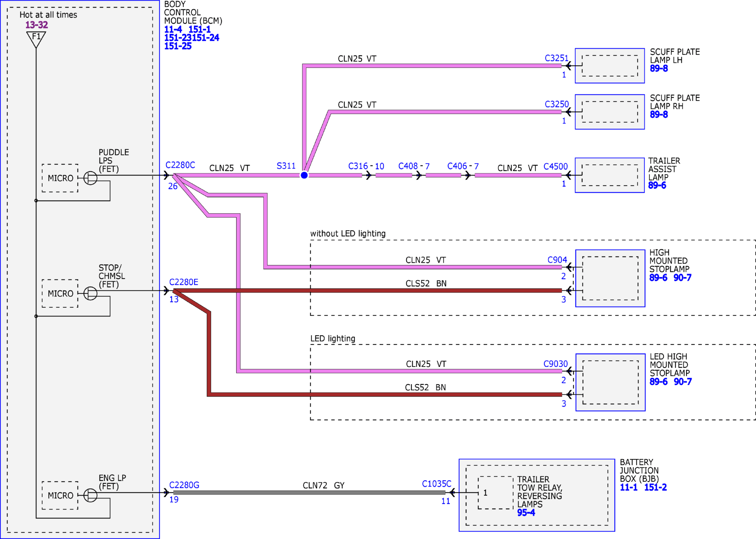Click the ENG LP FET circle symbol
This screenshot has width=756, height=539.
click(90, 495)
